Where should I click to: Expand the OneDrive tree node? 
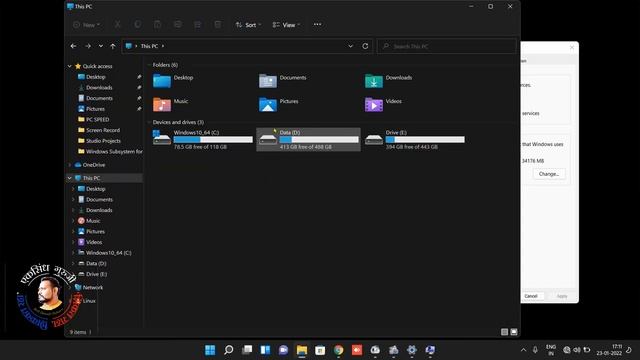(70, 165)
